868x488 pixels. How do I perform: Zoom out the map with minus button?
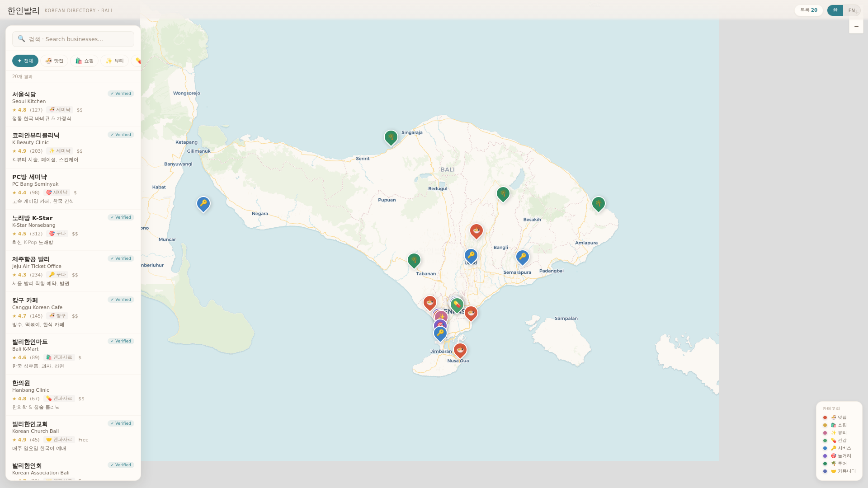(x=856, y=27)
